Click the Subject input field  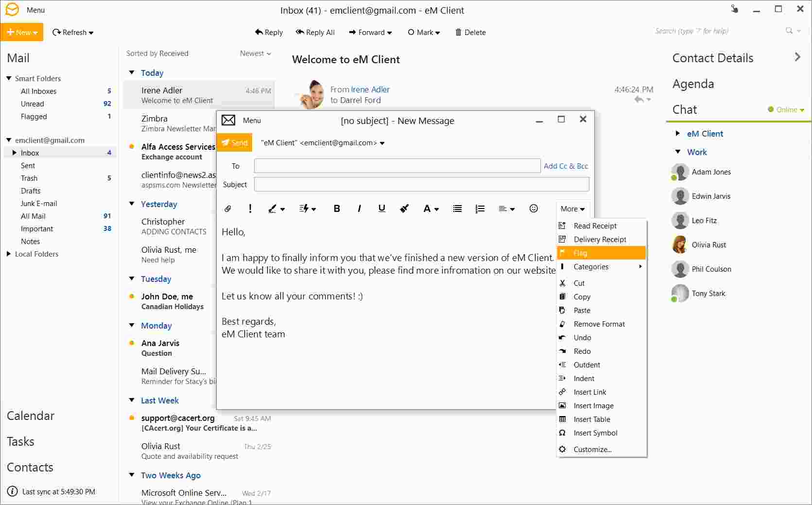(x=421, y=184)
